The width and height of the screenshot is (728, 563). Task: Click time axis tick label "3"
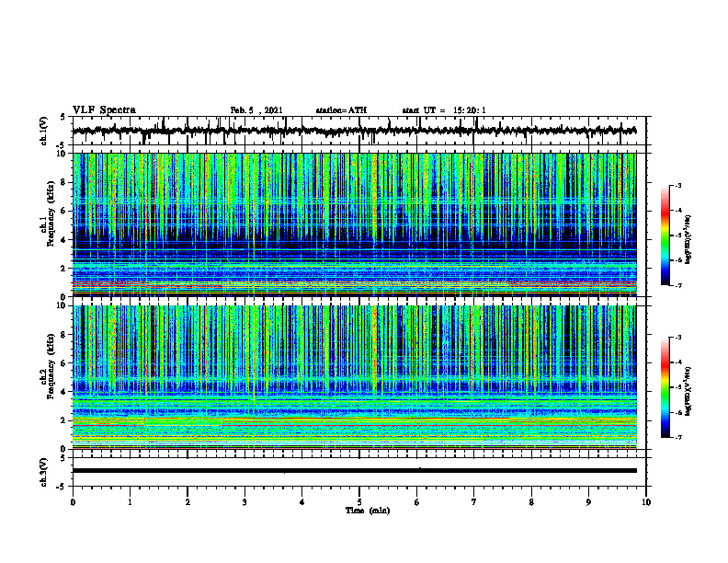pos(245,502)
